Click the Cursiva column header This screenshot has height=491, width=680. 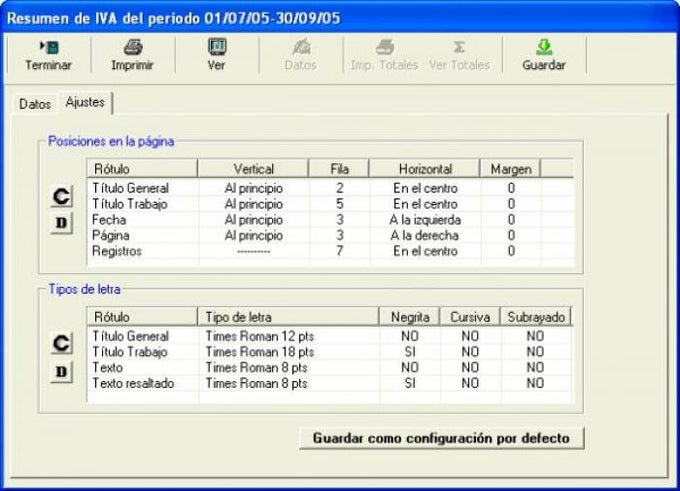(470, 317)
